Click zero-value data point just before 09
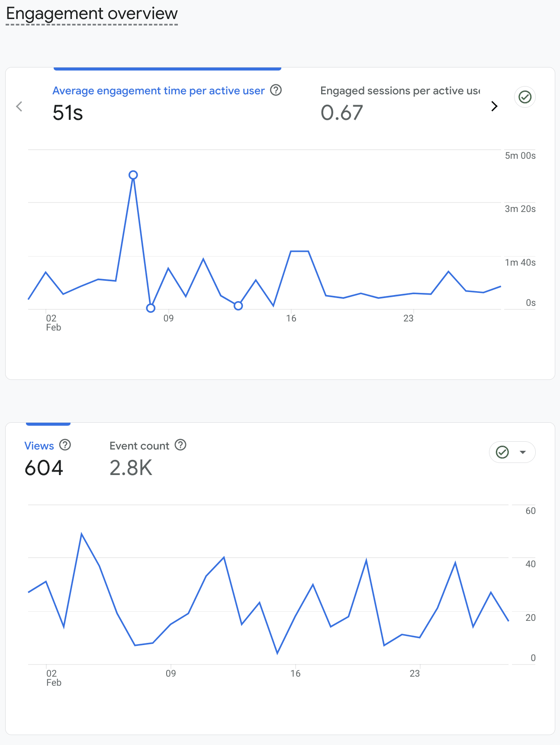Screen dimensions: 560x745 pos(151,308)
